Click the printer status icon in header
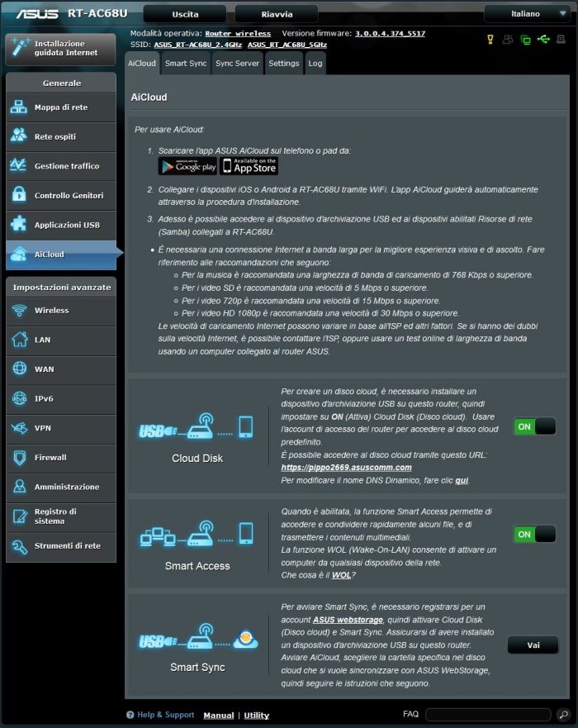This screenshot has height=728, width=578. pyautogui.click(x=561, y=40)
